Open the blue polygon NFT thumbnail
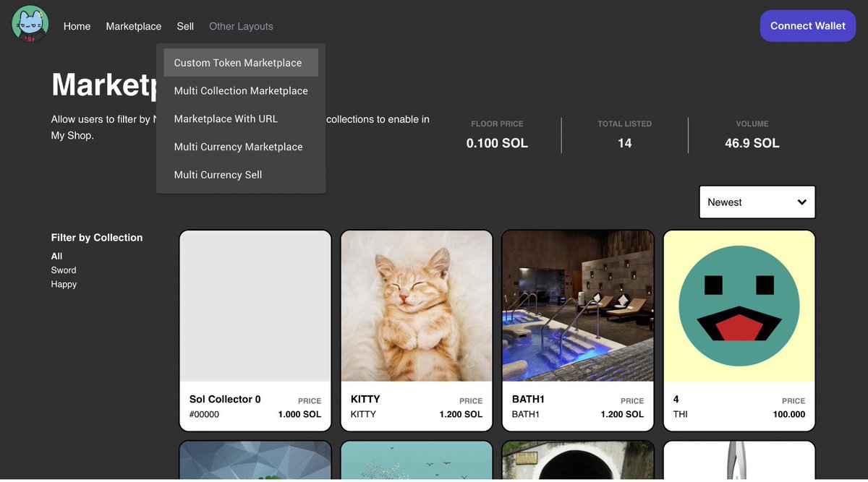The width and height of the screenshot is (868, 482). coord(255,460)
